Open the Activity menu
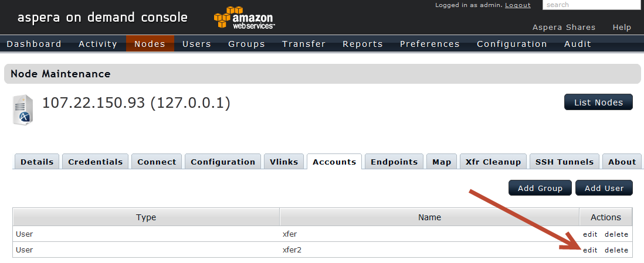Image resolution: width=644 pixels, height=263 pixels. point(98,44)
